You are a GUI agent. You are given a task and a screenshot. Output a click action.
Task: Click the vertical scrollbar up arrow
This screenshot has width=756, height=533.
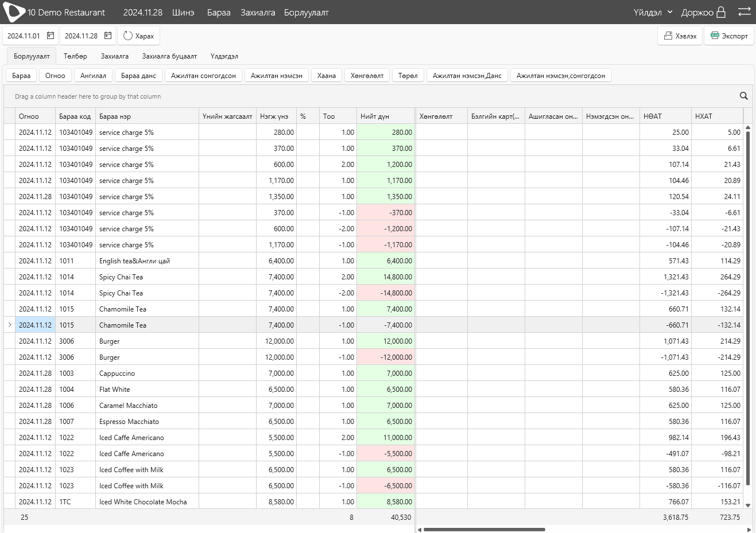(x=748, y=127)
